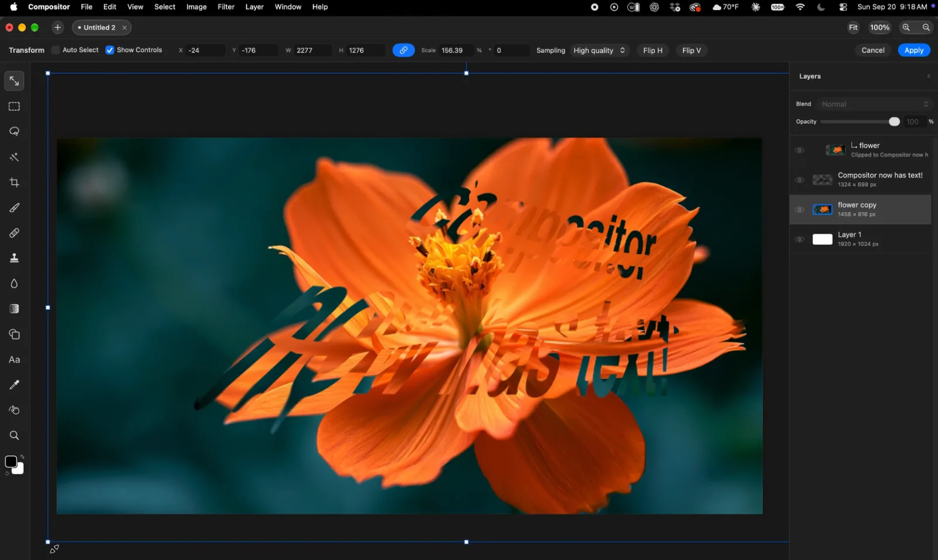Image resolution: width=938 pixels, height=560 pixels.
Task: Click the rotation angle input field
Action: (512, 50)
